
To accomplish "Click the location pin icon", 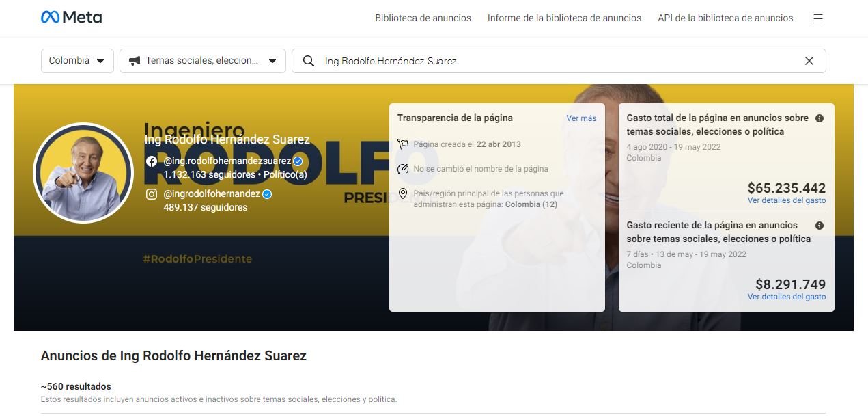I will pyautogui.click(x=403, y=194).
